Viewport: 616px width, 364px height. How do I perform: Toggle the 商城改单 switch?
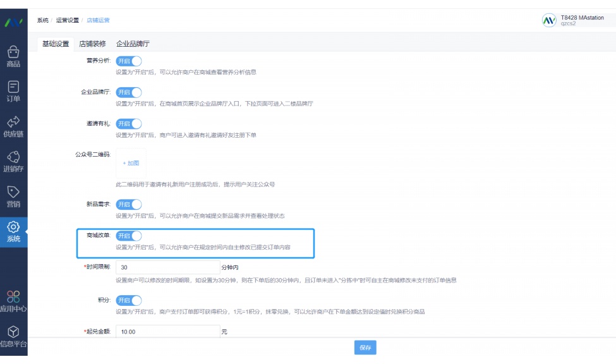pyautogui.click(x=129, y=236)
